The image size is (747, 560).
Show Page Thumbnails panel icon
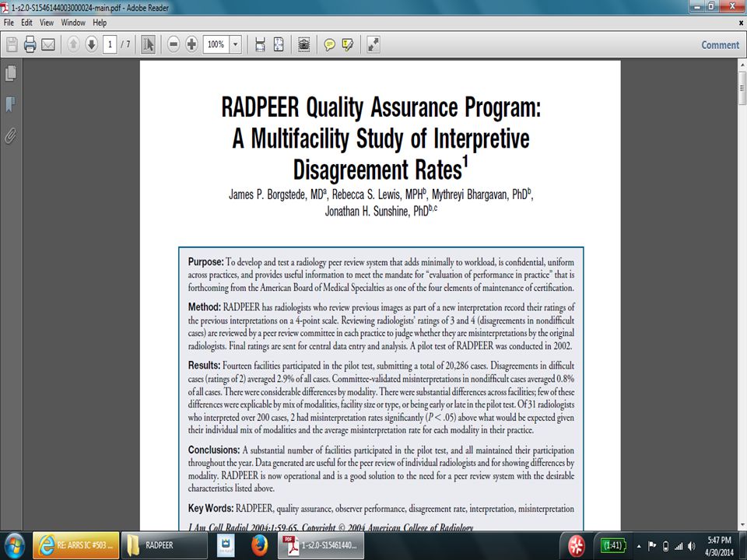[10, 73]
